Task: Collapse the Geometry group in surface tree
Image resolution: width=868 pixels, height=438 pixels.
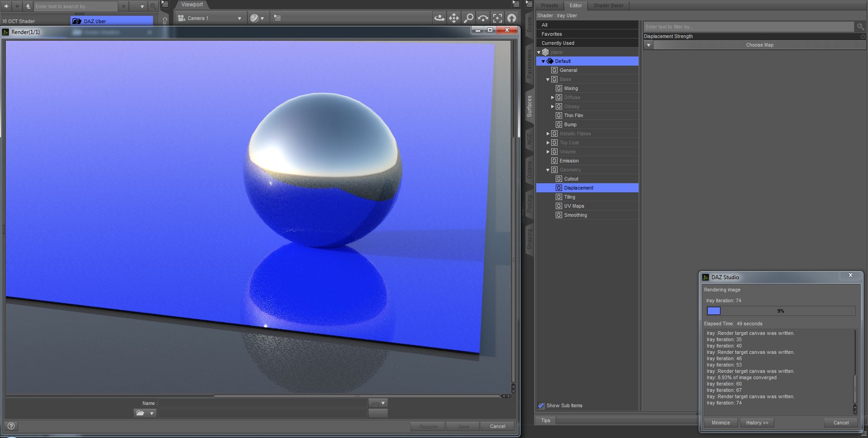Action: click(548, 170)
